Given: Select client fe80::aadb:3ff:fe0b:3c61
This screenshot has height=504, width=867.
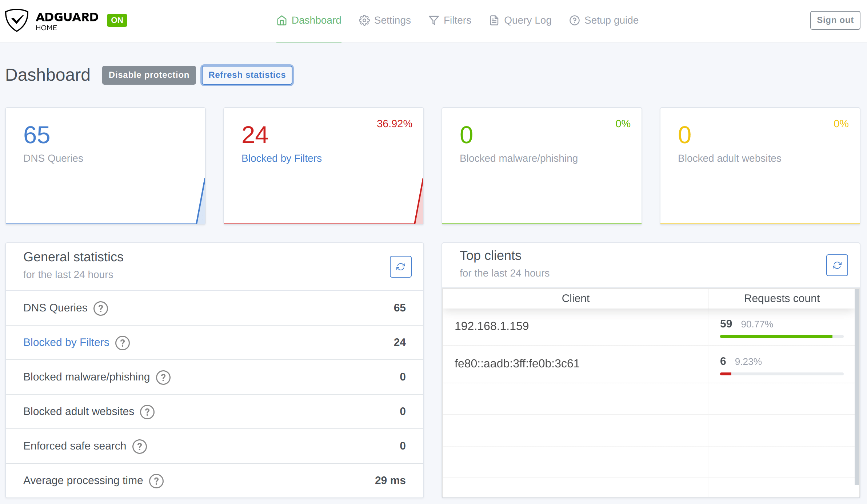Looking at the screenshot, I should click(517, 363).
